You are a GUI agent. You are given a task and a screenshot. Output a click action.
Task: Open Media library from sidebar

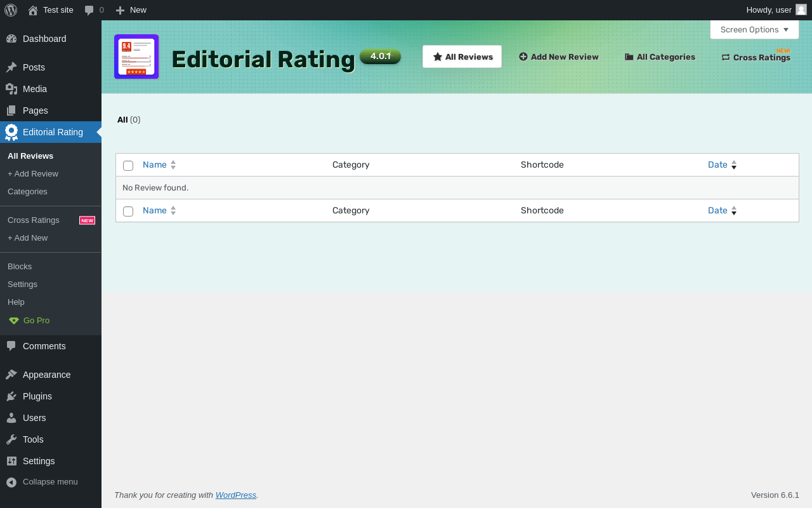(x=35, y=89)
